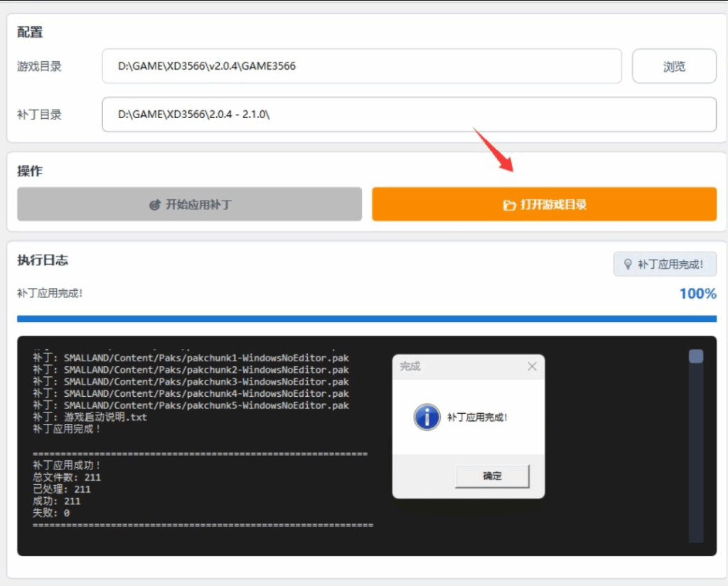Click the folder icon on 打开游戏目录 button
The width and height of the screenshot is (728, 586).
point(509,205)
